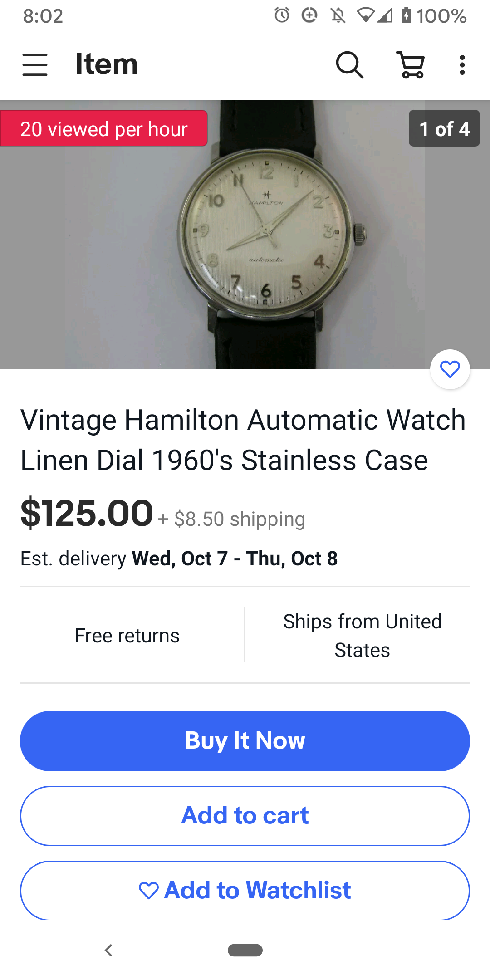Image resolution: width=490 pixels, height=980 pixels.
Task: Click Add to Watchlist button
Action: coord(245,890)
